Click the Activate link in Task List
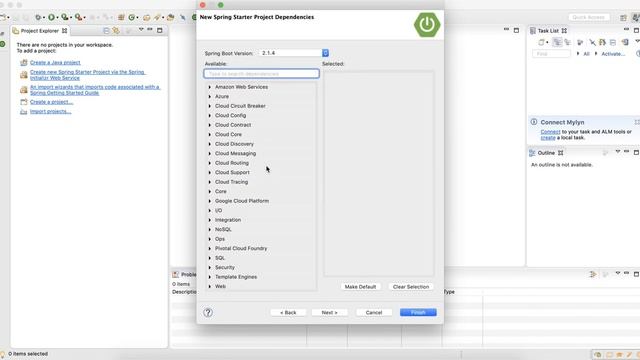This screenshot has height=360, width=640. [x=613, y=54]
